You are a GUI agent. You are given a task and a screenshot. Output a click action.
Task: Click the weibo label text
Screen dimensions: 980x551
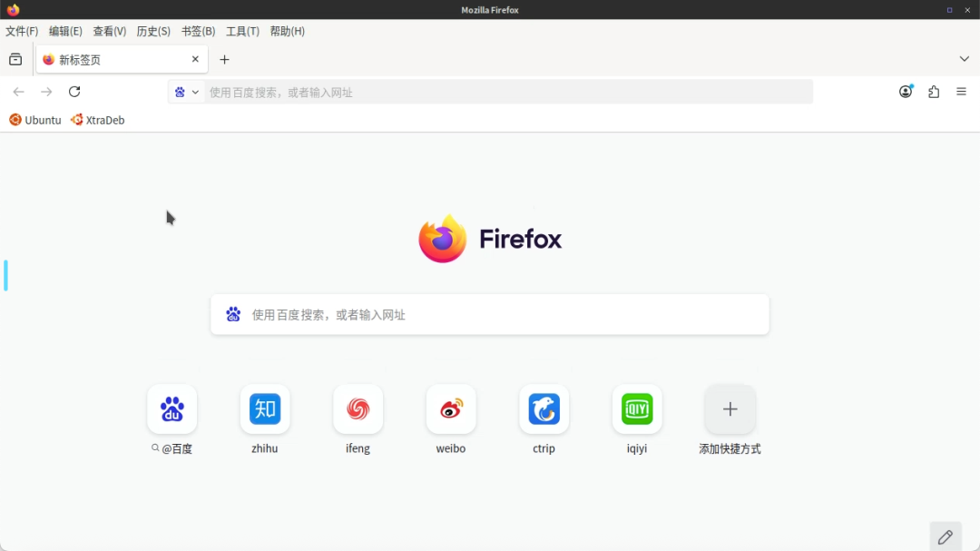451,448
